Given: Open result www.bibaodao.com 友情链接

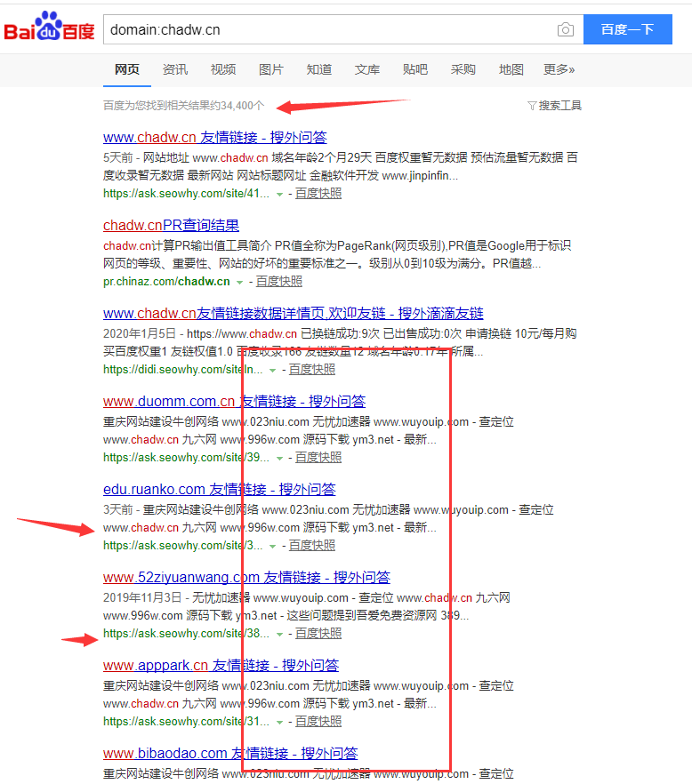Looking at the screenshot, I should click(x=230, y=753).
